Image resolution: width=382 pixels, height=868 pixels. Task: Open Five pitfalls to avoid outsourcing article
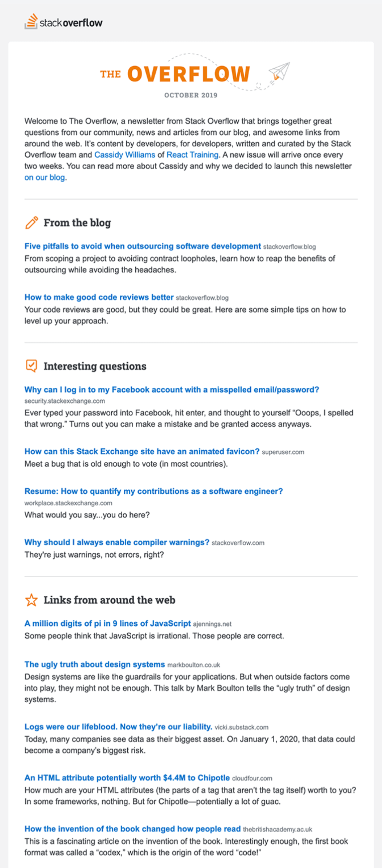(x=143, y=246)
